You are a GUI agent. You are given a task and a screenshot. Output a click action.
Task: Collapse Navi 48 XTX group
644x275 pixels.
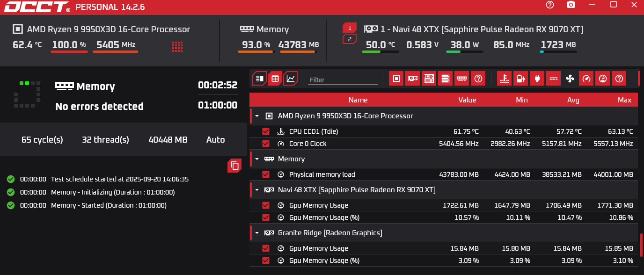coord(257,190)
